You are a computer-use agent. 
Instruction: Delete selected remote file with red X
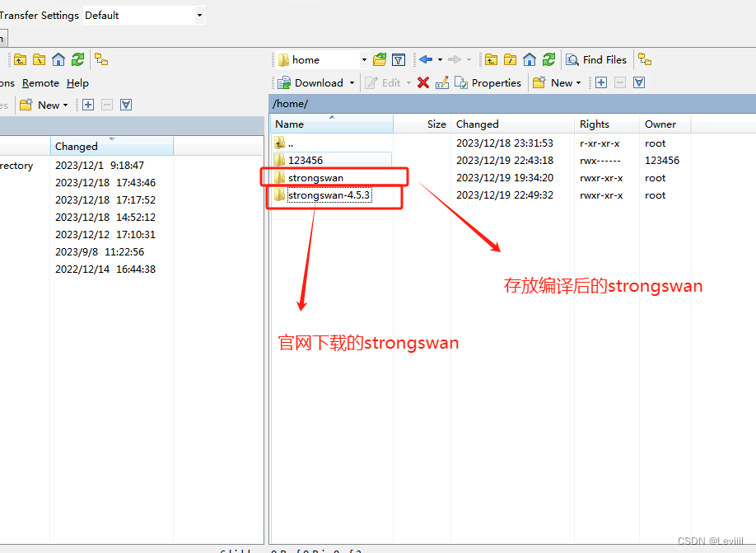(x=423, y=82)
